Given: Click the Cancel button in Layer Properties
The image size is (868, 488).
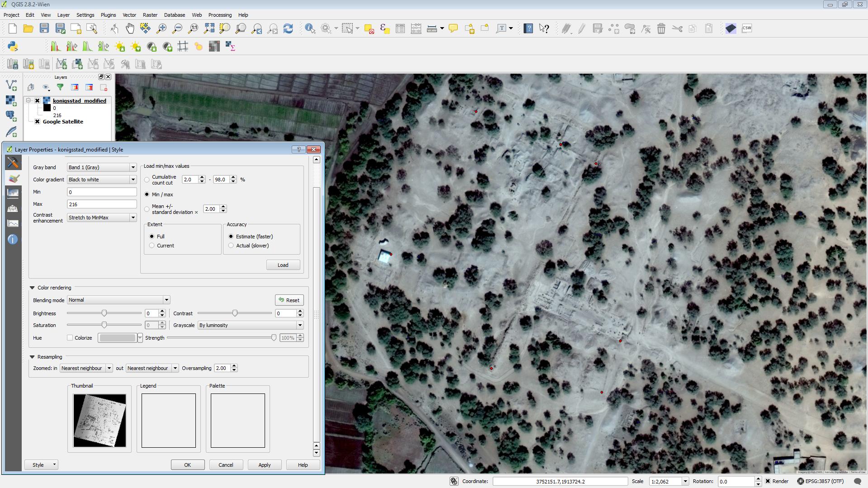Looking at the screenshot, I should click(226, 465).
